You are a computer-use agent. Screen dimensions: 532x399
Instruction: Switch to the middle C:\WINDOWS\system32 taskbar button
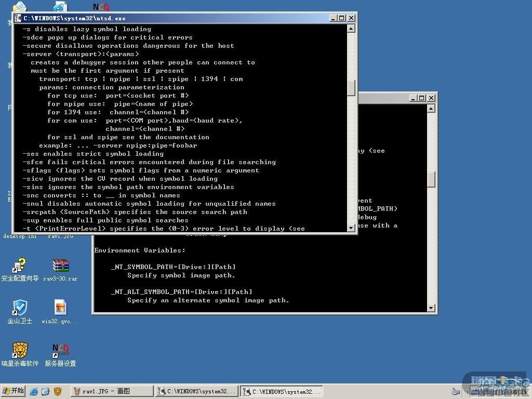tap(197, 391)
